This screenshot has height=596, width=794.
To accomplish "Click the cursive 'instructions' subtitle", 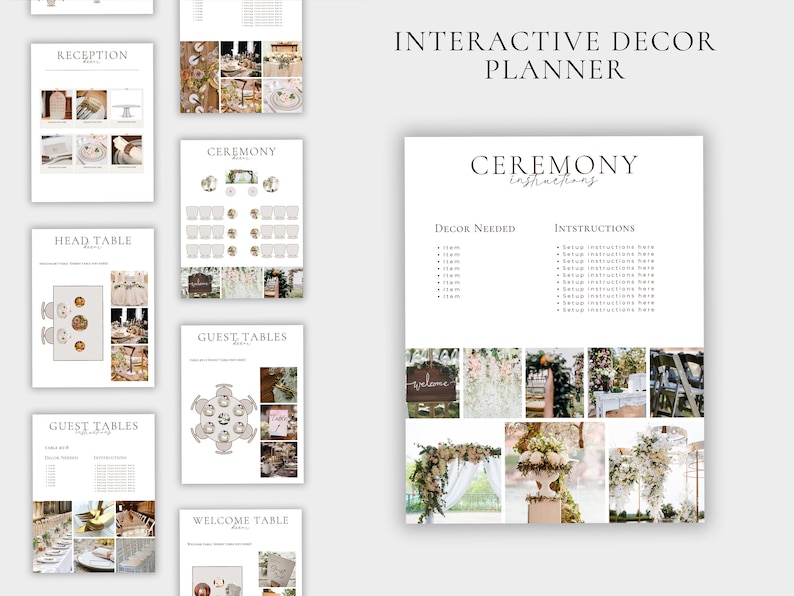I will [x=553, y=181].
